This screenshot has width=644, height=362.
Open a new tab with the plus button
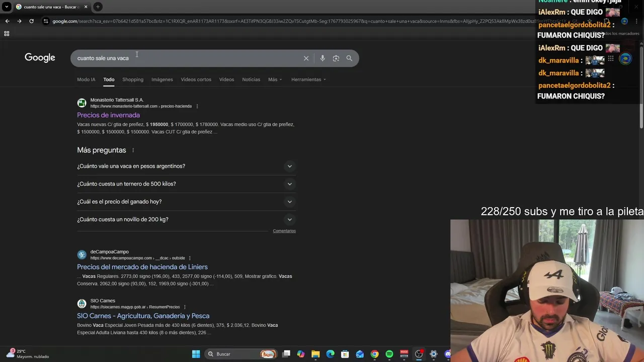point(98,7)
